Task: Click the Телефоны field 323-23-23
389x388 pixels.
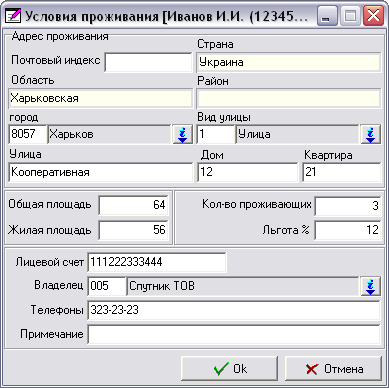Action: tap(234, 310)
